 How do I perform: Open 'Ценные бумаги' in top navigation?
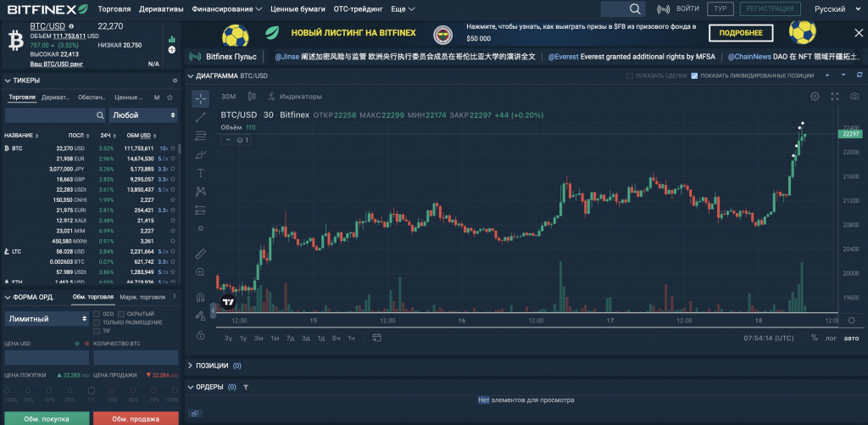[298, 9]
